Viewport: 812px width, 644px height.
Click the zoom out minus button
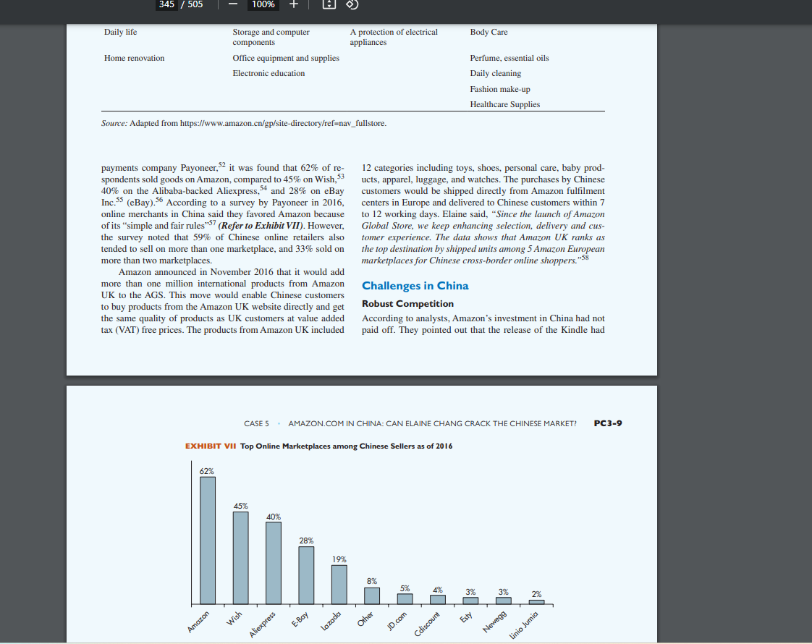pos(233,4)
